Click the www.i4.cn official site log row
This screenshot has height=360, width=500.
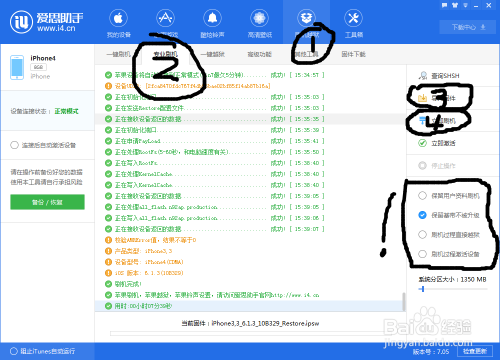(250, 295)
